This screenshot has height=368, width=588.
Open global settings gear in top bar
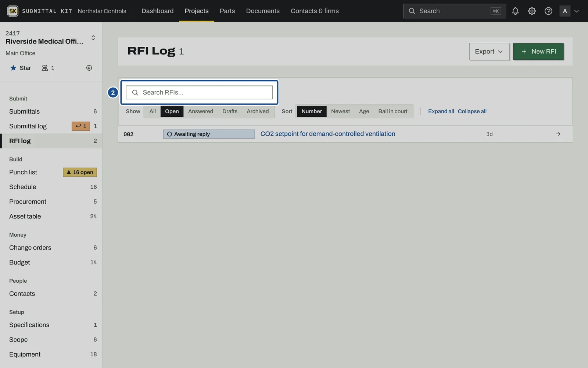[x=532, y=11]
